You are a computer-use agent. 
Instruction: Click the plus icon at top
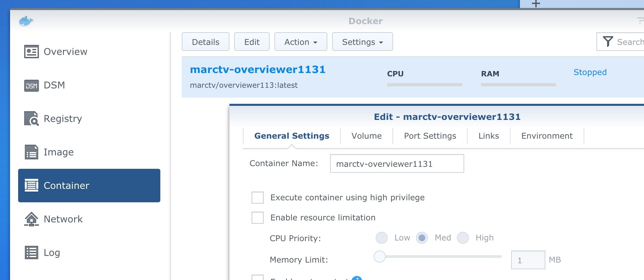tap(536, 3)
